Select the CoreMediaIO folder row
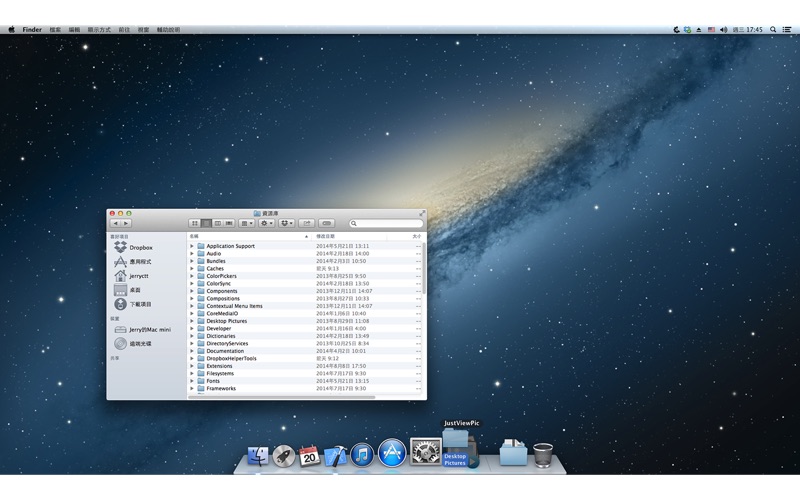This screenshot has height=500, width=800. [305, 313]
